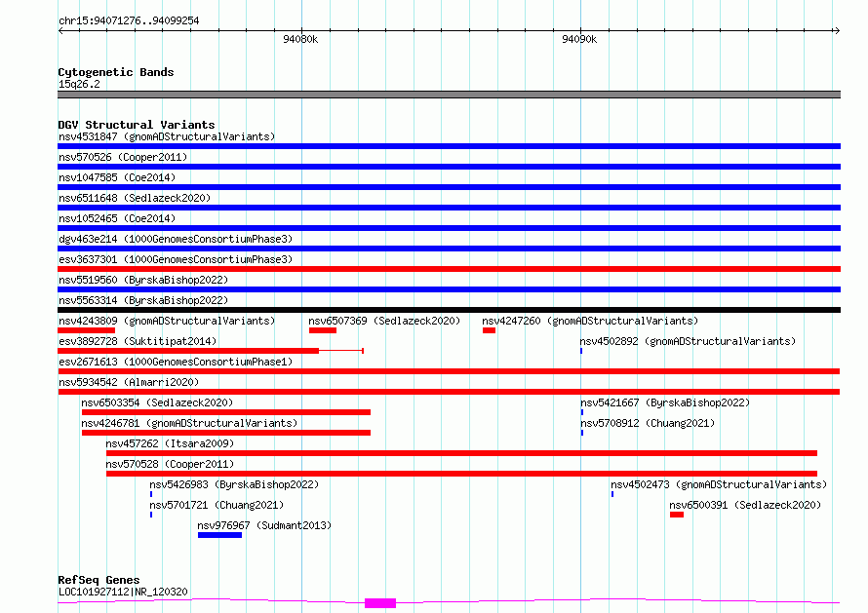Select nsv4502473 gnomADStructuralVariants label

click(x=719, y=484)
